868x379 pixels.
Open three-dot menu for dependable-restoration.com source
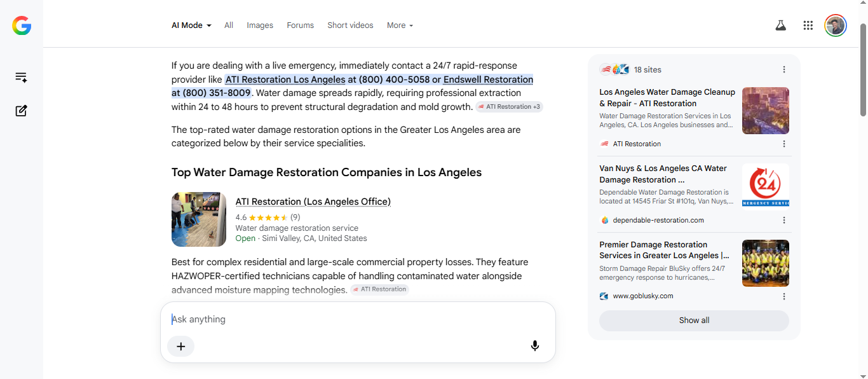point(784,221)
